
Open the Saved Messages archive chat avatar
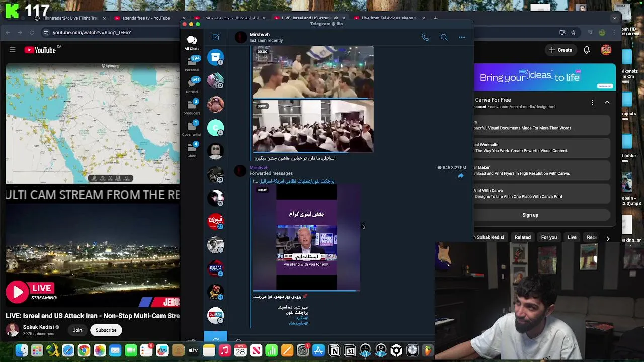coord(215,57)
